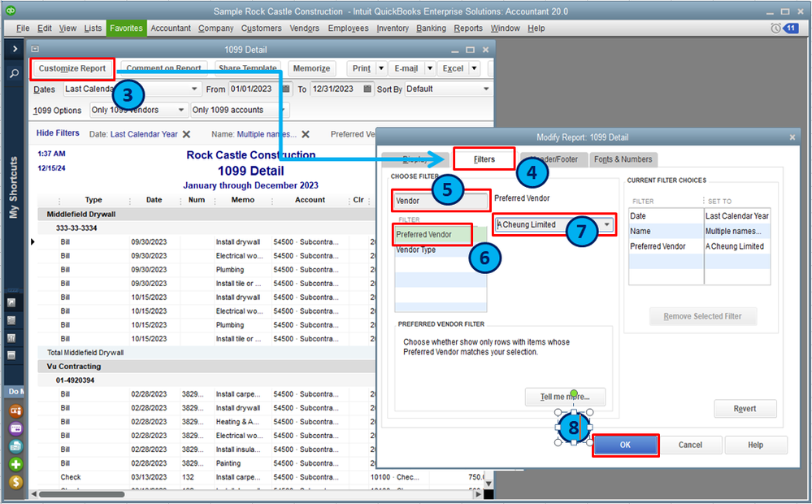Open the From date calendar picker icon
Viewport: 812px width, 504px height.
click(x=286, y=89)
